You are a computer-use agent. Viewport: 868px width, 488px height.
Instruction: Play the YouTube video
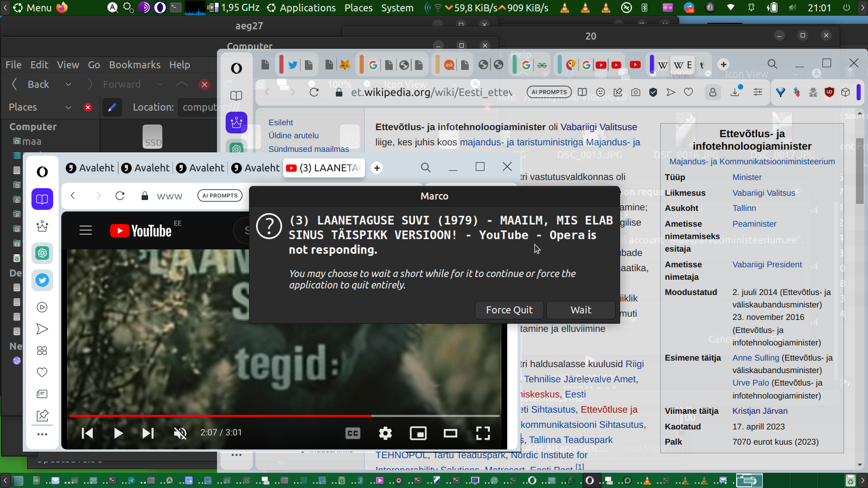(x=118, y=433)
